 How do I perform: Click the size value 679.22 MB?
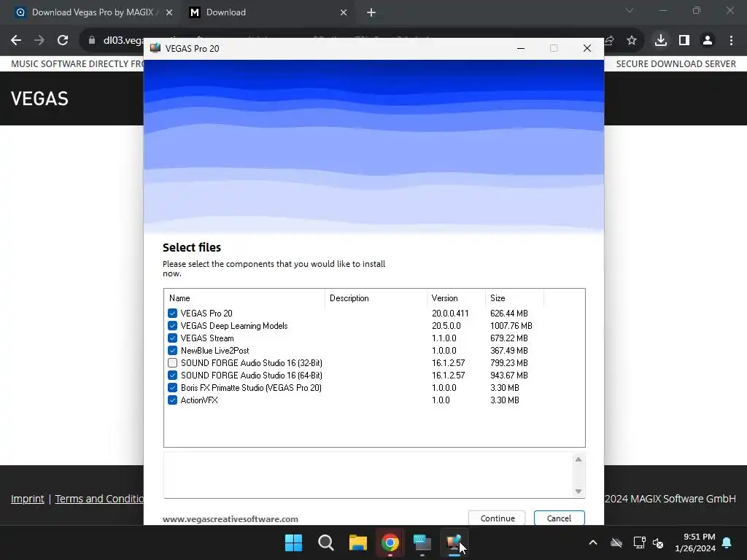click(508, 338)
